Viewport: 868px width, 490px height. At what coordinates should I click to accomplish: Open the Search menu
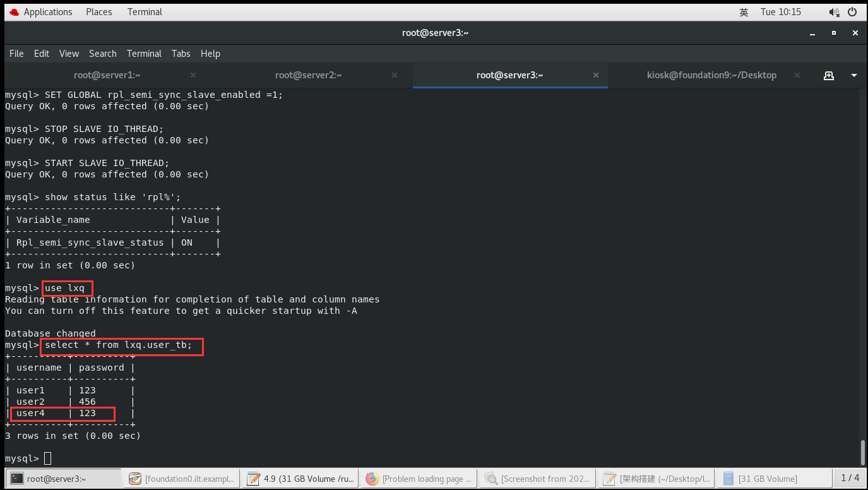pyautogui.click(x=102, y=54)
